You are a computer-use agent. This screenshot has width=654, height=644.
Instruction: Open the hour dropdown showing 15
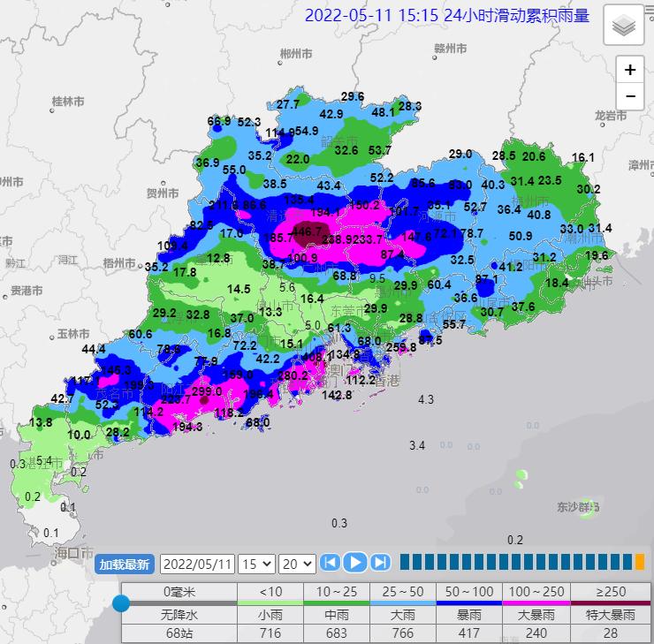(256, 564)
